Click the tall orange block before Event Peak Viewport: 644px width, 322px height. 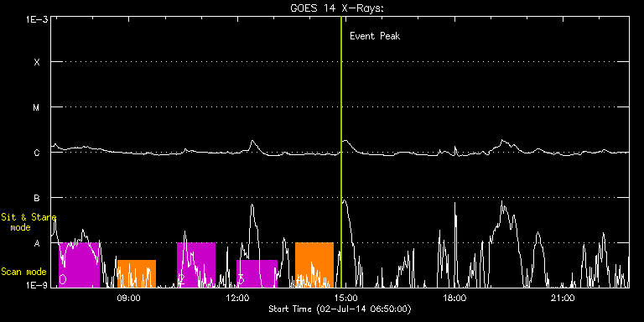point(314,265)
